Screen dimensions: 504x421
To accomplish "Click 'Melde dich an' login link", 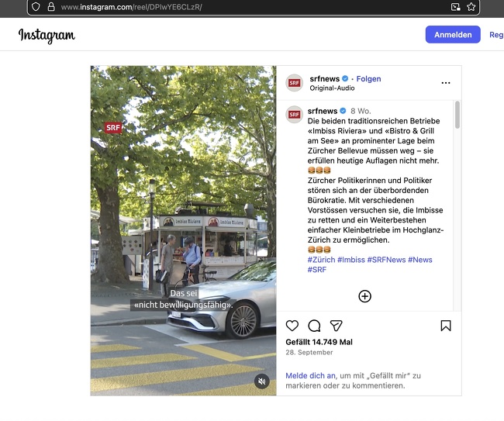I will [310, 375].
